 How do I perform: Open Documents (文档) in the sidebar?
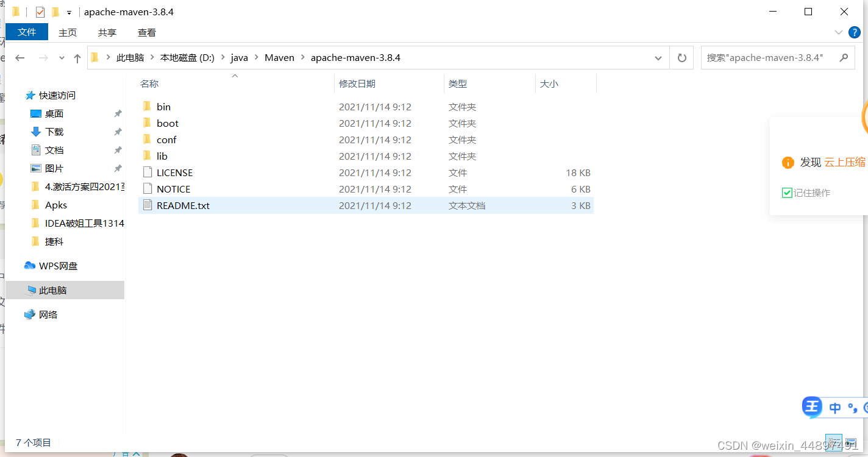click(x=54, y=151)
